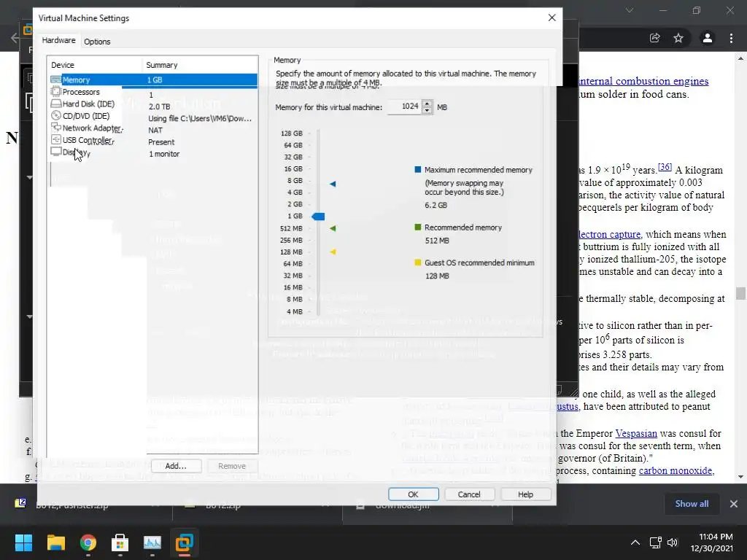Image resolution: width=747 pixels, height=560 pixels.
Task: Select the Memory device row
Action: pyautogui.click(x=153, y=79)
